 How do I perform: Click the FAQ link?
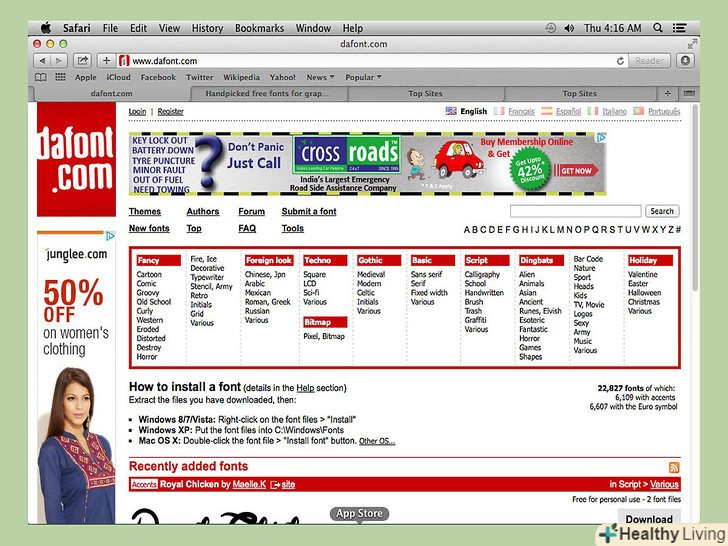(x=247, y=228)
